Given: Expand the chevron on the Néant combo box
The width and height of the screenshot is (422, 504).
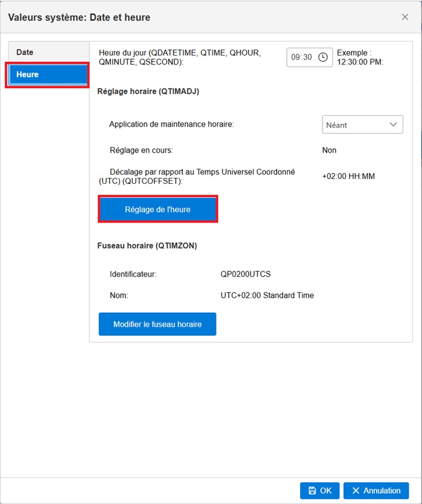Looking at the screenshot, I should tap(394, 125).
